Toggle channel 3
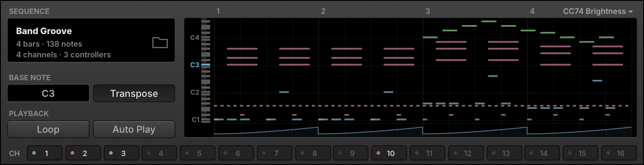This screenshot has width=644, height=165. (x=121, y=153)
